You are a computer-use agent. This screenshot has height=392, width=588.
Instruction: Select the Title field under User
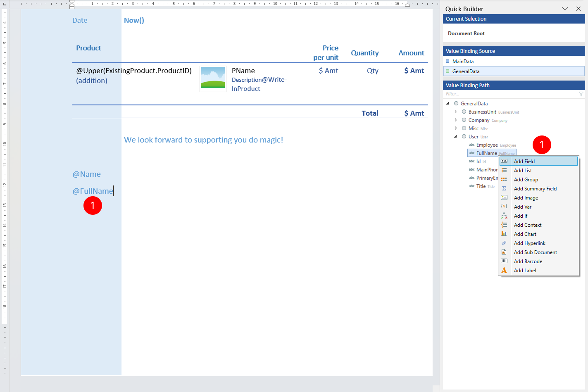click(x=481, y=186)
